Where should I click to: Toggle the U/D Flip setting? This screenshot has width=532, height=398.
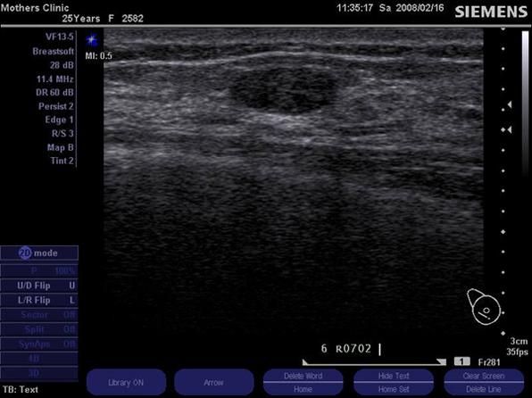39,286
